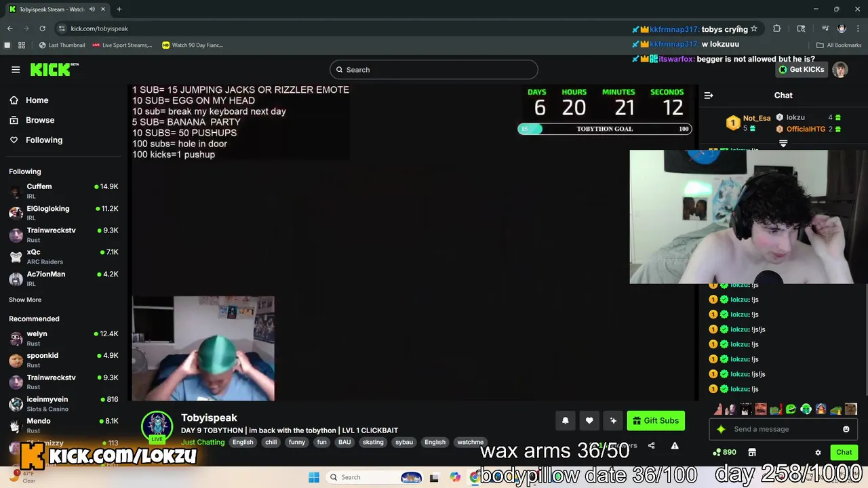Open Kick user avatar menu
This screenshot has height=488, width=868.
coord(840,70)
